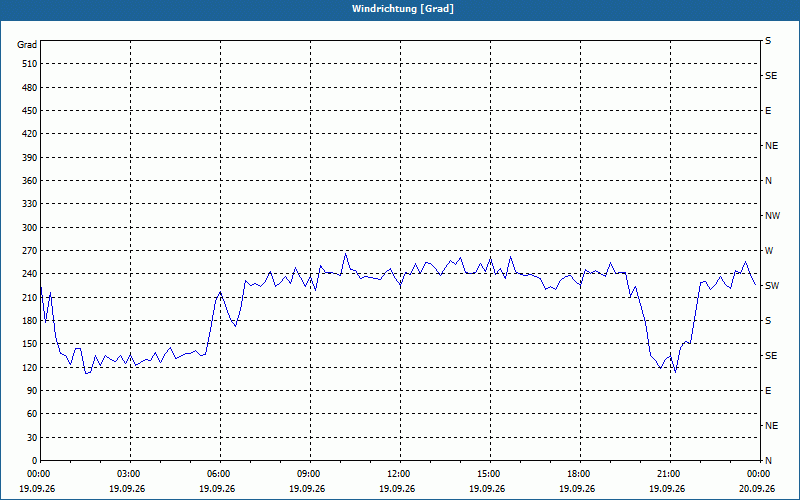This screenshot has height=500, width=800.
Task: Select compass label NE between 390 and 420 levels
Action: click(771, 146)
